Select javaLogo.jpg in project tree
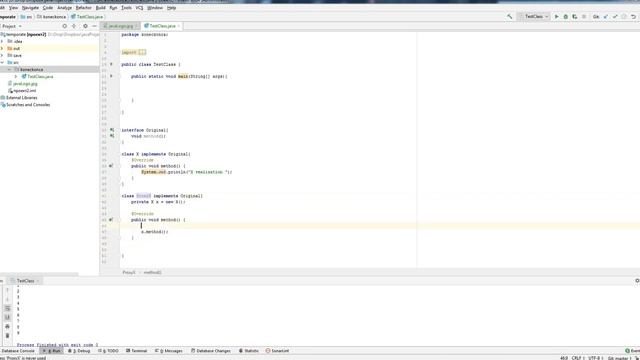Screen dimensions: 640x360 (x=25, y=84)
